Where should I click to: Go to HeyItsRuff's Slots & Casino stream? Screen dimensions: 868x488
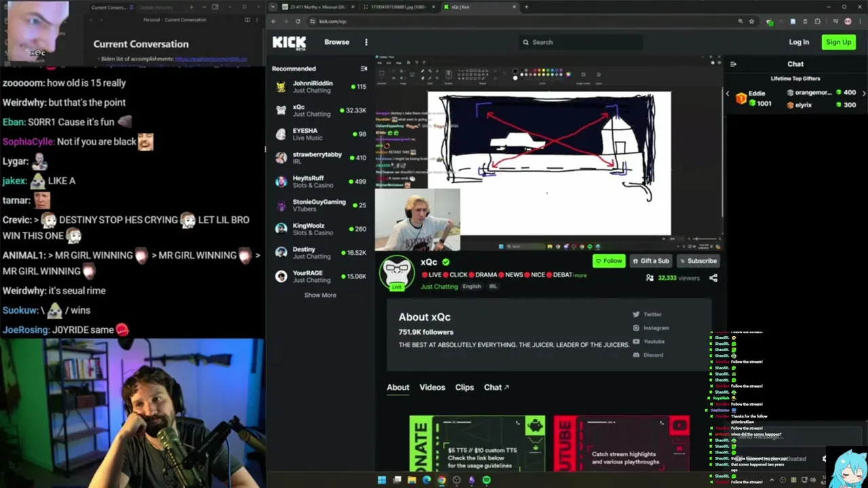point(320,182)
